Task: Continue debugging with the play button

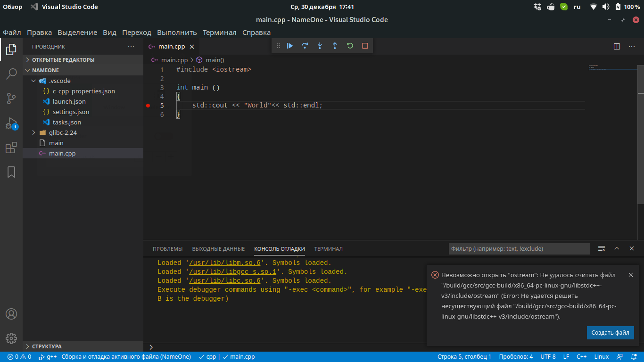Action: coord(290,46)
